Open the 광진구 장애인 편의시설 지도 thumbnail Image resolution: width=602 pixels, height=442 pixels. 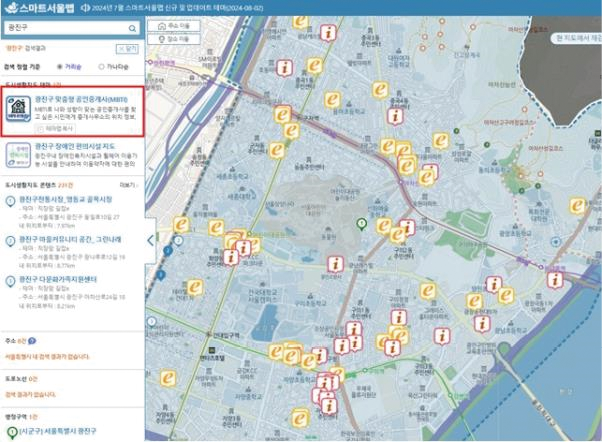(18, 155)
